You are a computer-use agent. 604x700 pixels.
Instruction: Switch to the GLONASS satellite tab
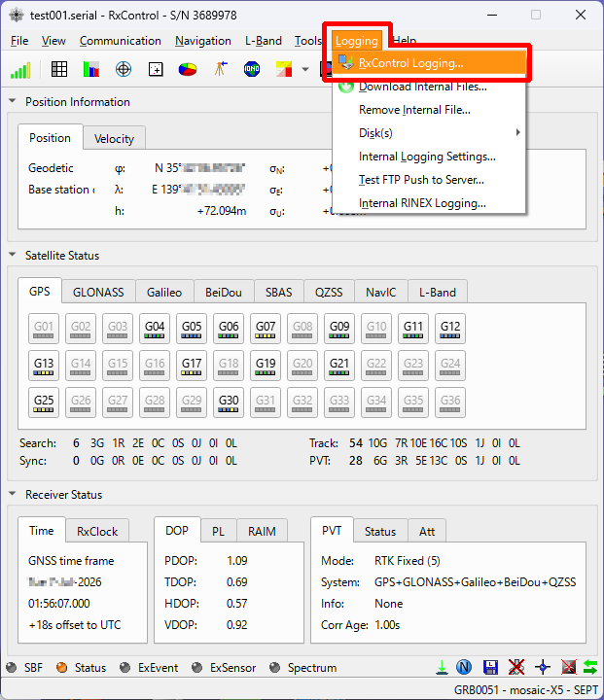pos(98,292)
